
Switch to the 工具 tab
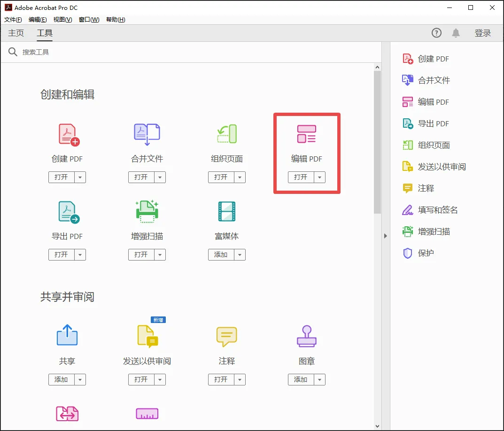click(x=45, y=33)
